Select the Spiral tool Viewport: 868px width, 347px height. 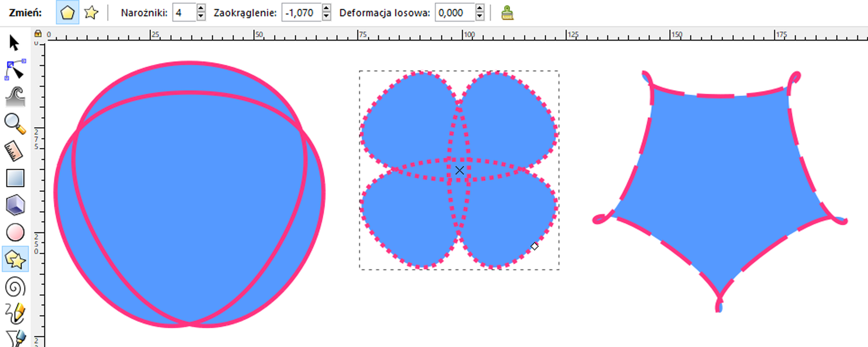15,287
